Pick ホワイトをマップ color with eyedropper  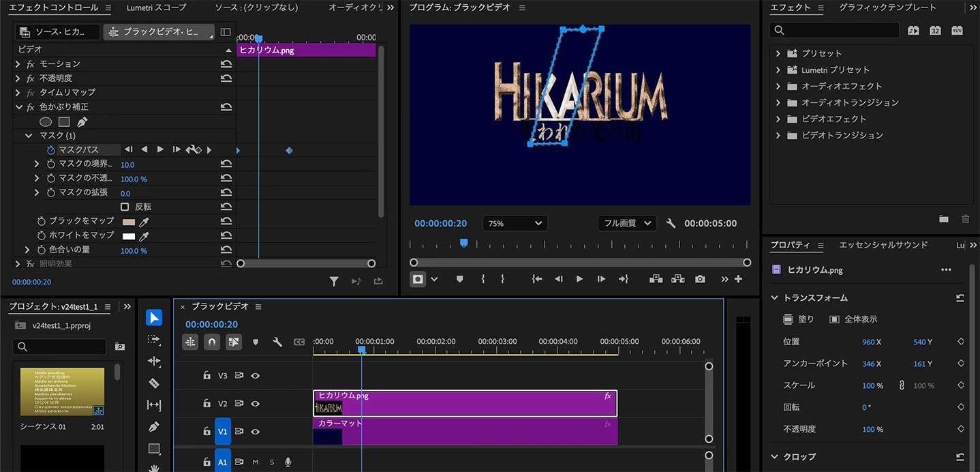[144, 236]
